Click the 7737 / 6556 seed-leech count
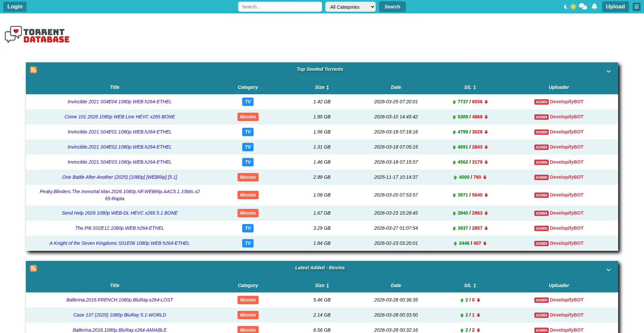 click(x=470, y=102)
